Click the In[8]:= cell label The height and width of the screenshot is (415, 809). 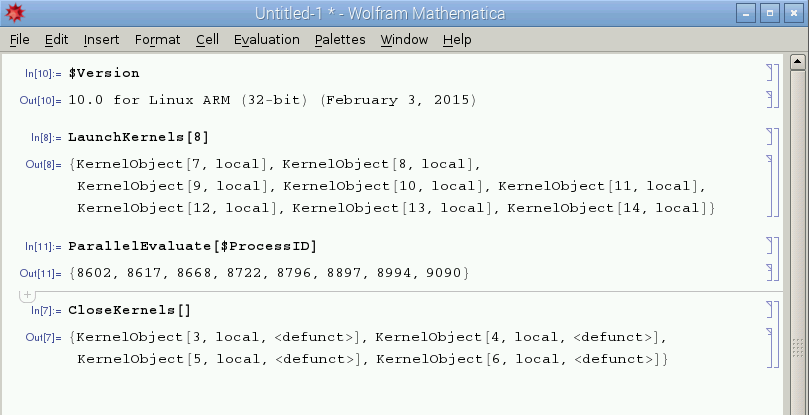click(46, 138)
